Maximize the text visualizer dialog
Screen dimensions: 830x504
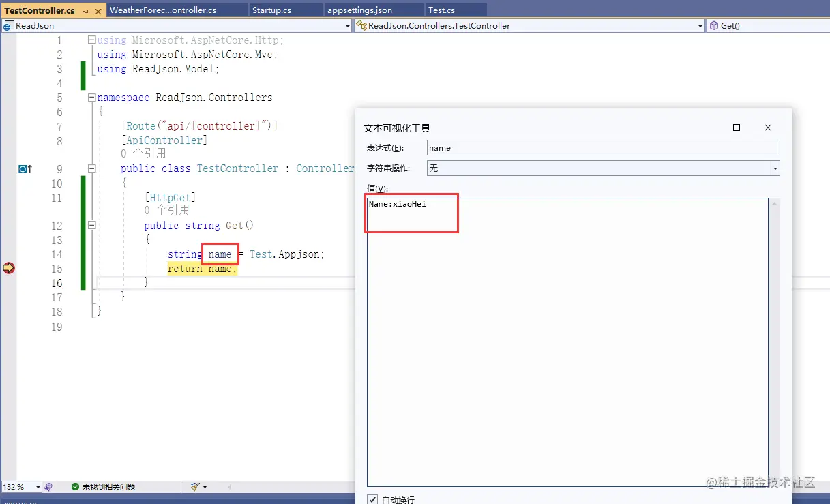[x=737, y=128]
